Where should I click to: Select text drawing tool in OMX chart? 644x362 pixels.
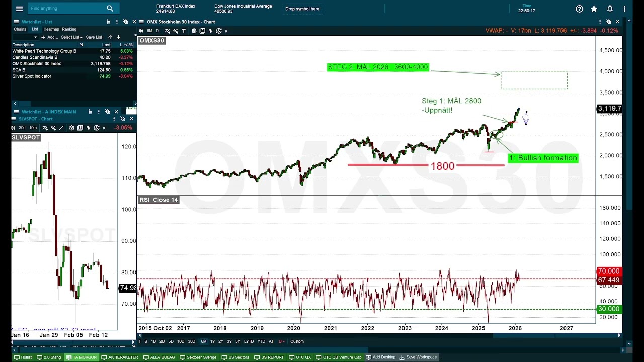(x=184, y=31)
